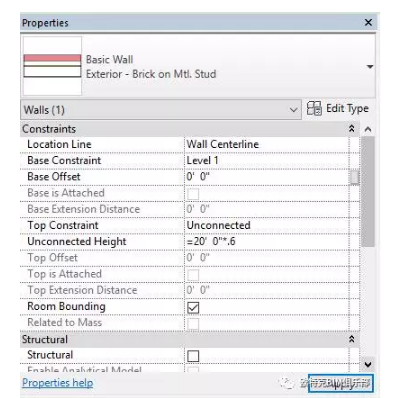The height and width of the screenshot is (398, 396).
Task: Click the Top is Attached label
Action: [64, 274]
